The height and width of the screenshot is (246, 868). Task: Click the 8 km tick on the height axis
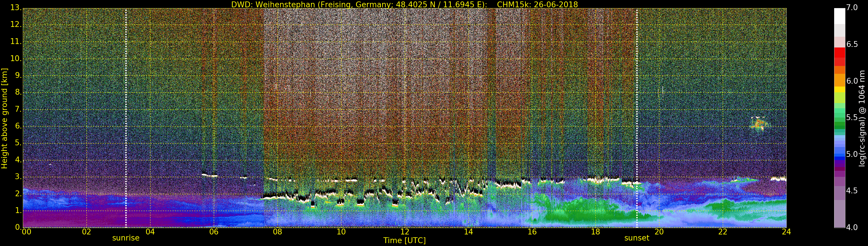(18, 92)
